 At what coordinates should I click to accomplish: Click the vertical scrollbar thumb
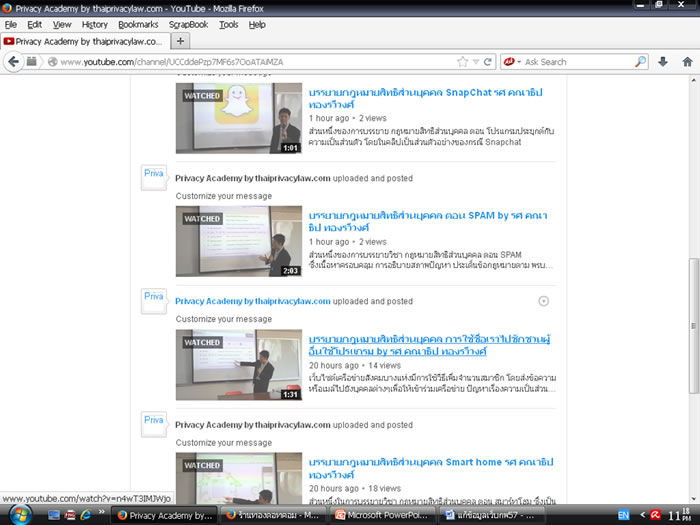(693, 326)
